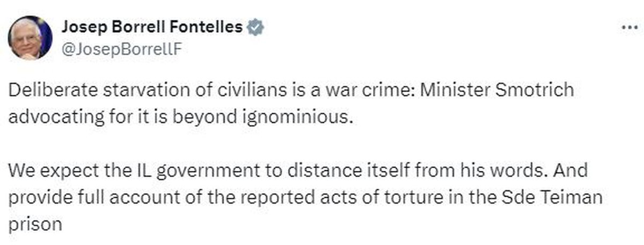This screenshot has height=245, width=644.
Task: Open Josep Borrell's profile picture
Action: [x=30, y=38]
